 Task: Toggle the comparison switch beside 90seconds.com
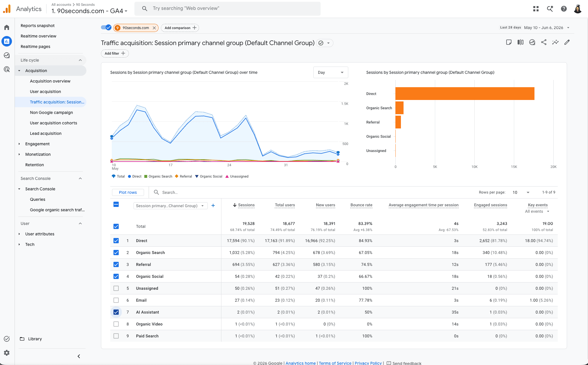point(106,28)
